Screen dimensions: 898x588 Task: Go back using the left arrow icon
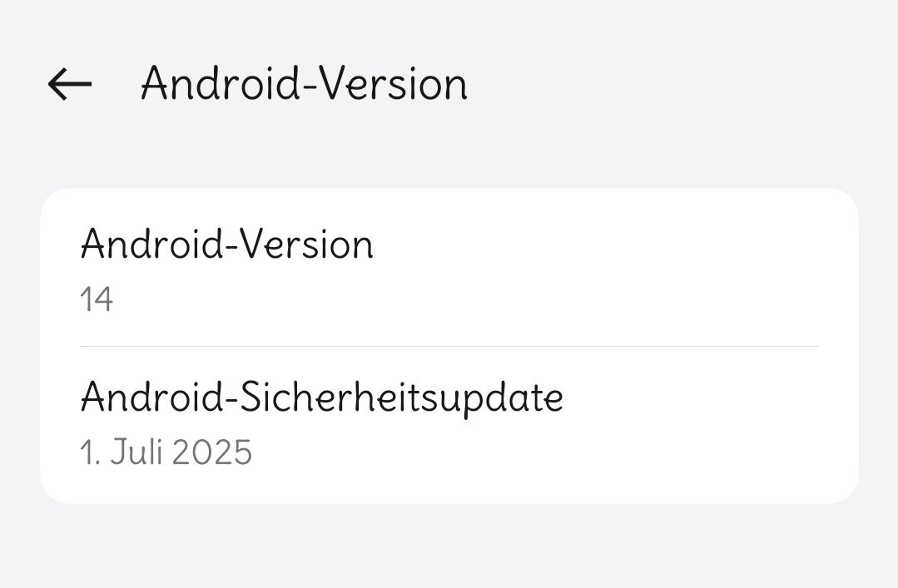(70, 84)
